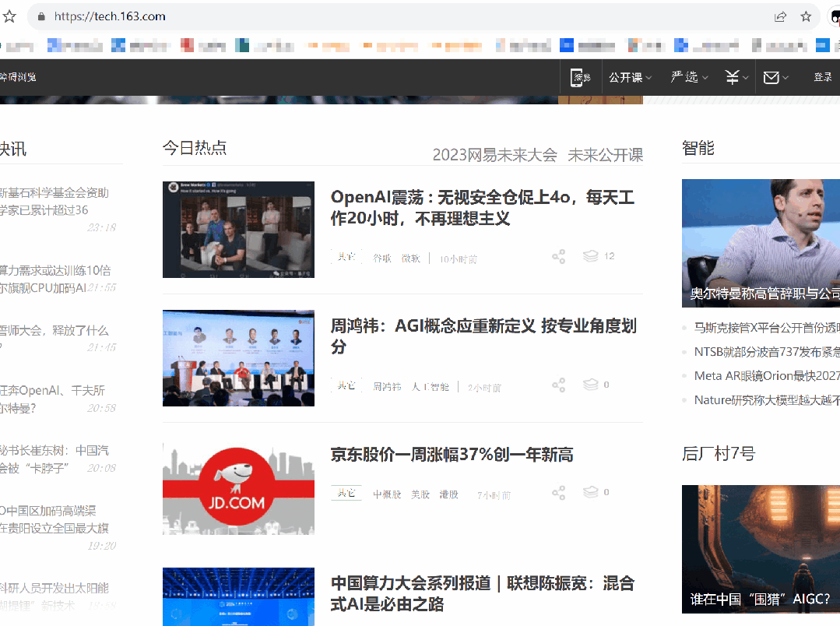Image resolution: width=840 pixels, height=626 pixels.
Task: Open the mobile client phone icon
Action: [x=580, y=78]
